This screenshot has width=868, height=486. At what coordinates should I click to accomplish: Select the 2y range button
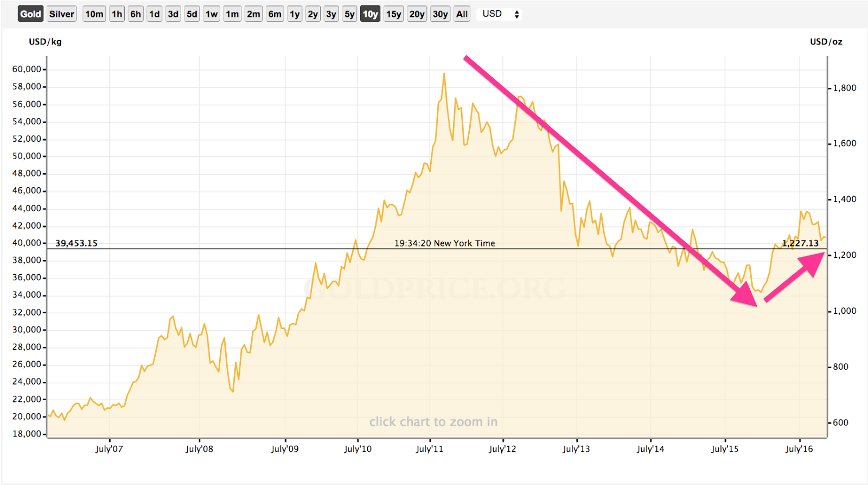point(313,14)
